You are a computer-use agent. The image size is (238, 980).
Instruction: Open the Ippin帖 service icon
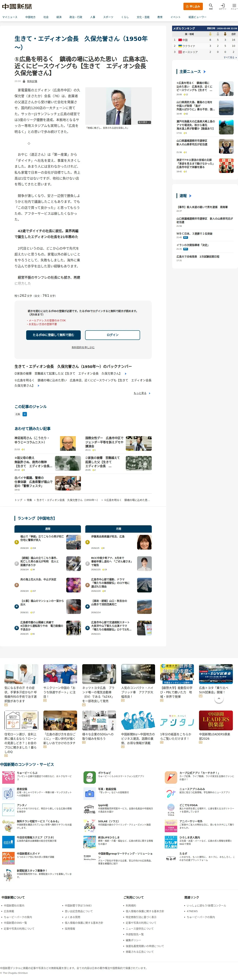pos(90,810)
